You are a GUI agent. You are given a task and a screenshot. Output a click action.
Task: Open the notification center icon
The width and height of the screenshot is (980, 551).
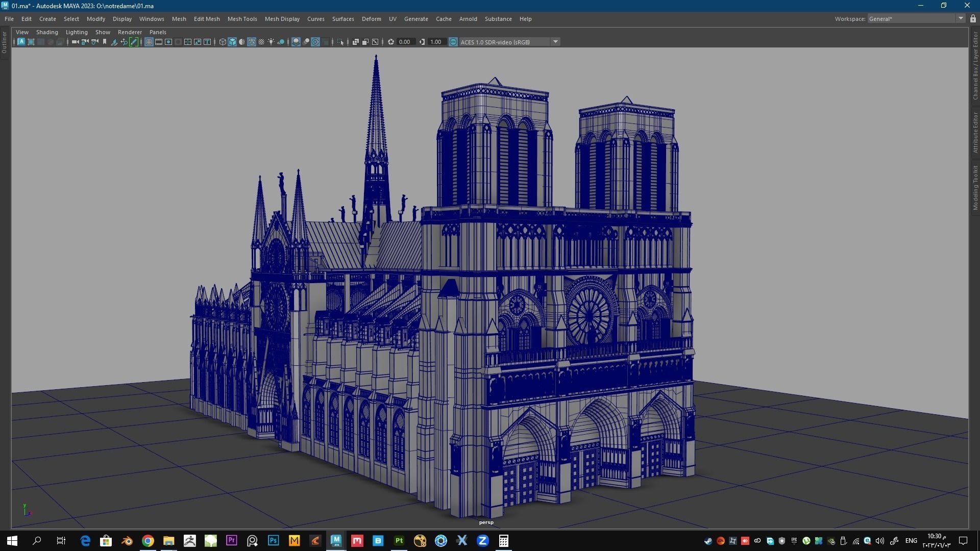click(963, 541)
